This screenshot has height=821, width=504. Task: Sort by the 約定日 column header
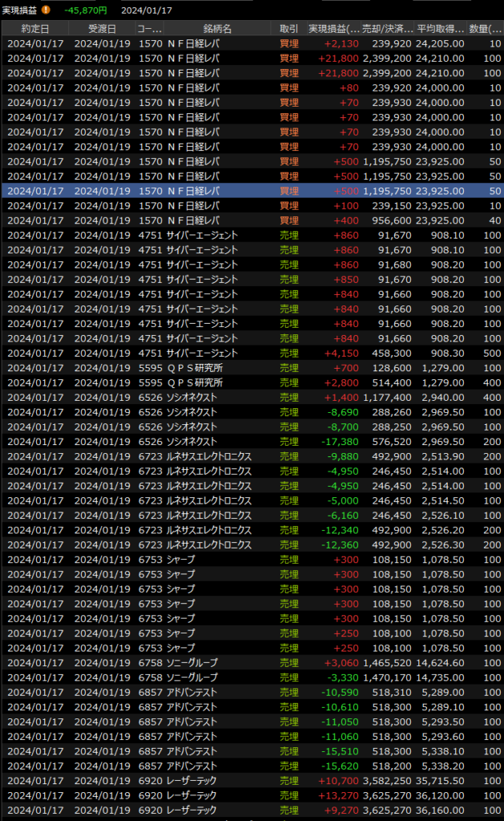point(34,28)
